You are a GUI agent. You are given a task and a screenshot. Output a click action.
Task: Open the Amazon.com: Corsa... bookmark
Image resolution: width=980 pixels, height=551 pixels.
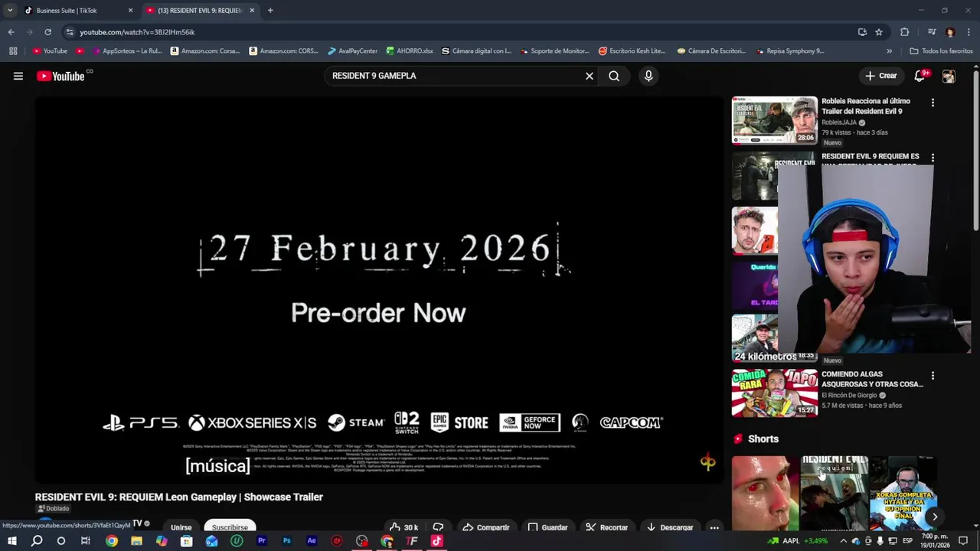point(205,51)
